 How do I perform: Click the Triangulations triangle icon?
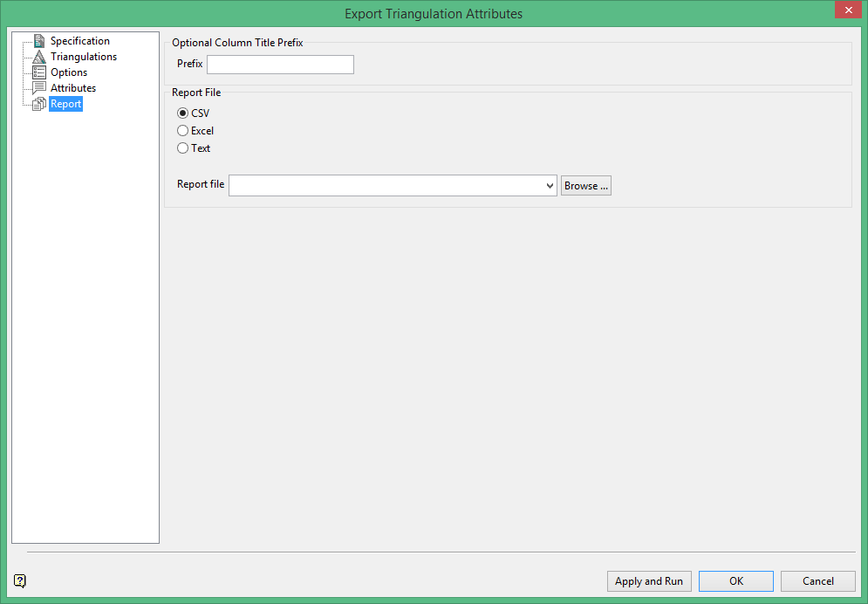coord(38,57)
